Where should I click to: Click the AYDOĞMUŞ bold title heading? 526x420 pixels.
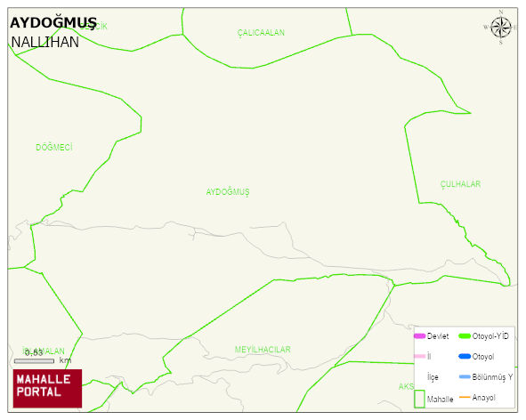tap(53, 23)
